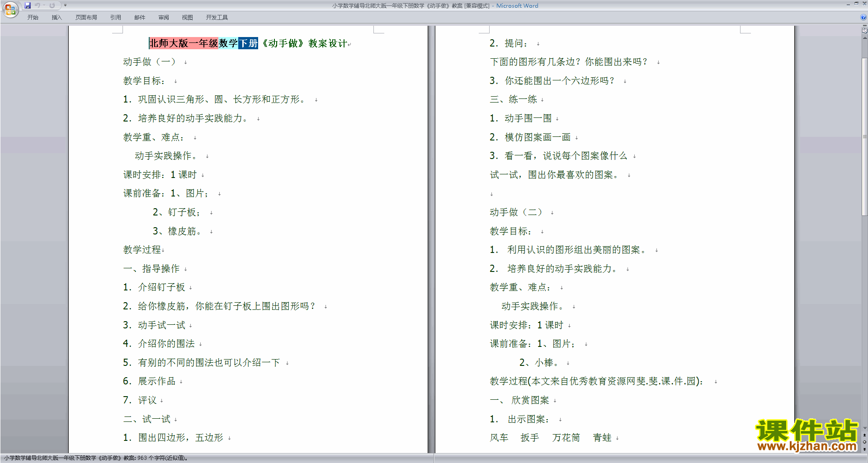868x463 pixels.
Task: Click the split-window handle above the ruler icon
Action: 865,26
